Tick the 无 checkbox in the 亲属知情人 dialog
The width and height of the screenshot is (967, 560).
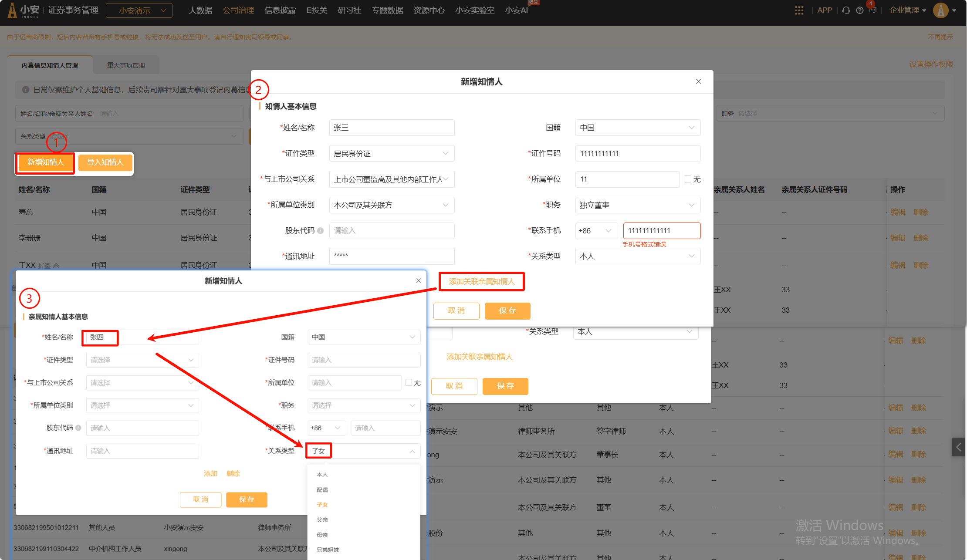tap(409, 382)
